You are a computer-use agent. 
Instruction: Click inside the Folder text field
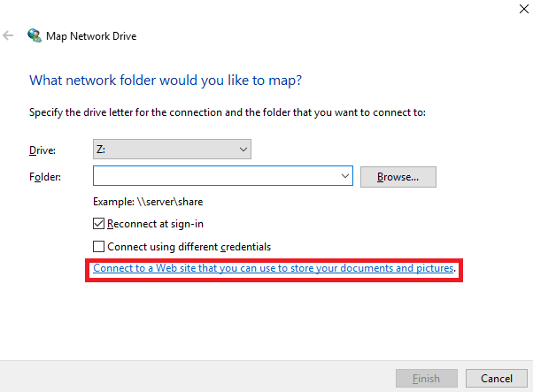[215, 176]
